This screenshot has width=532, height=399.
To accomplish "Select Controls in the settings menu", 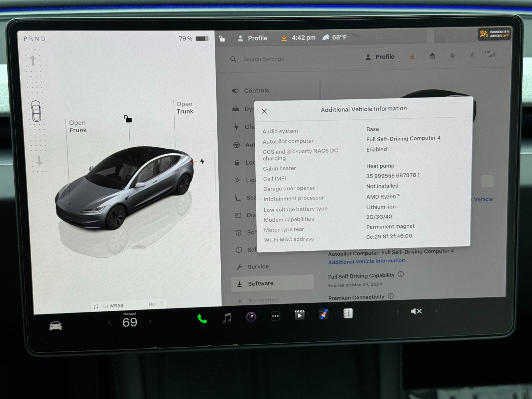I will tap(251, 90).
